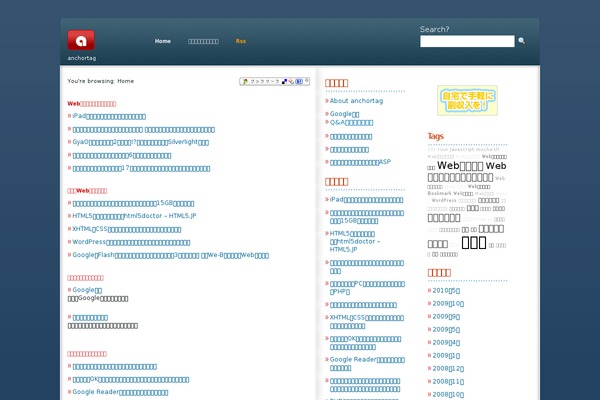Open the sidebar link ending in ASP
The width and height of the screenshot is (600, 400).
[x=360, y=162]
